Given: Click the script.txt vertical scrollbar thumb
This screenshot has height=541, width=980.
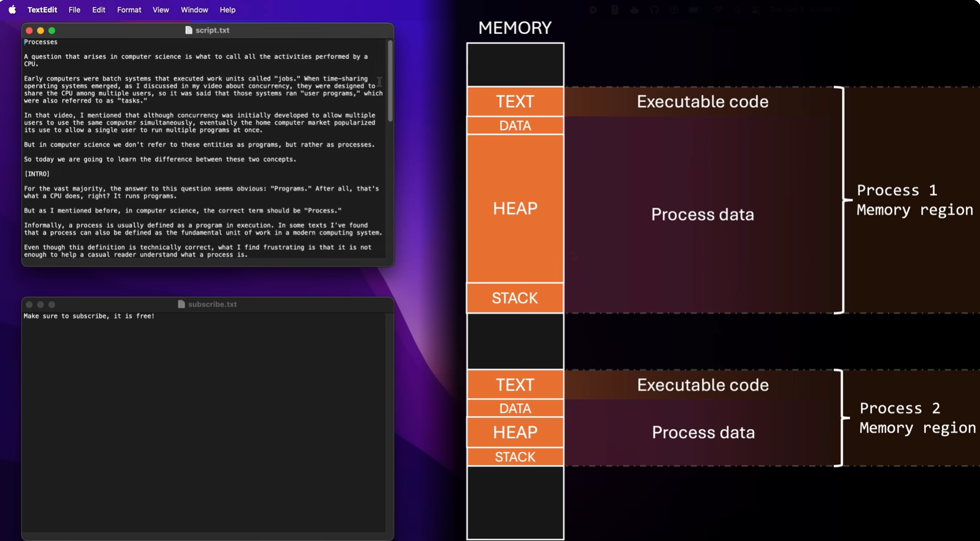Looking at the screenshot, I should tap(390, 80).
